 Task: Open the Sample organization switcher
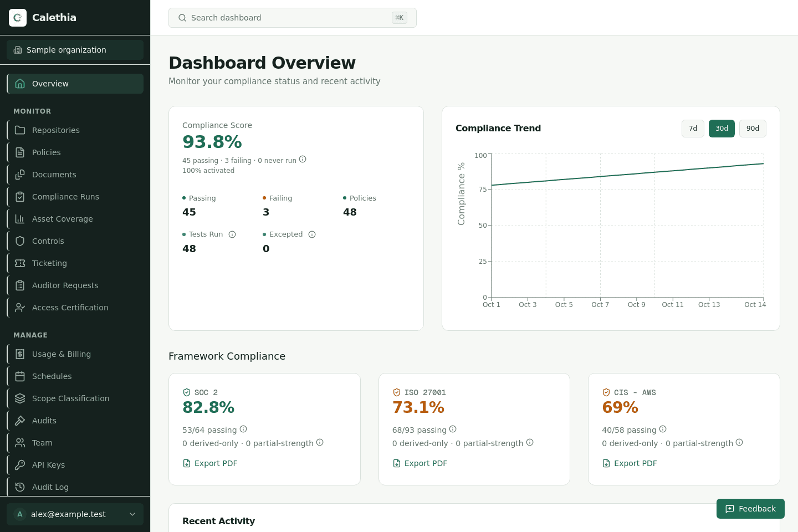click(75, 50)
